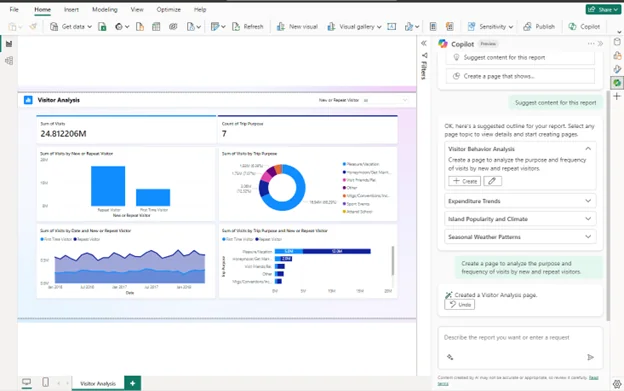Viewport: 624px width, 391px height.
Task: Click Create under Visitor Behavior Analysis
Action: 464,181
